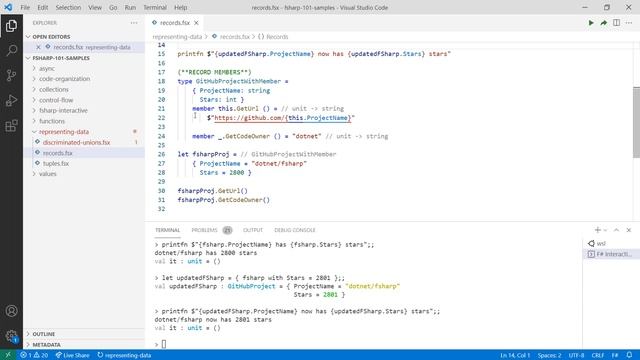Image resolution: width=640 pixels, height=360 pixels.
Task: Run the F# script with play icon
Action: pyautogui.click(x=591, y=23)
